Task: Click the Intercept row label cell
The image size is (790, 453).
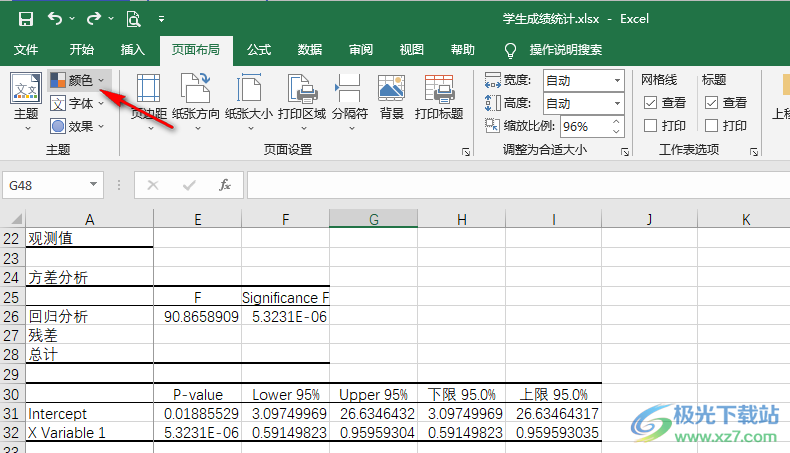Action: click(x=89, y=413)
